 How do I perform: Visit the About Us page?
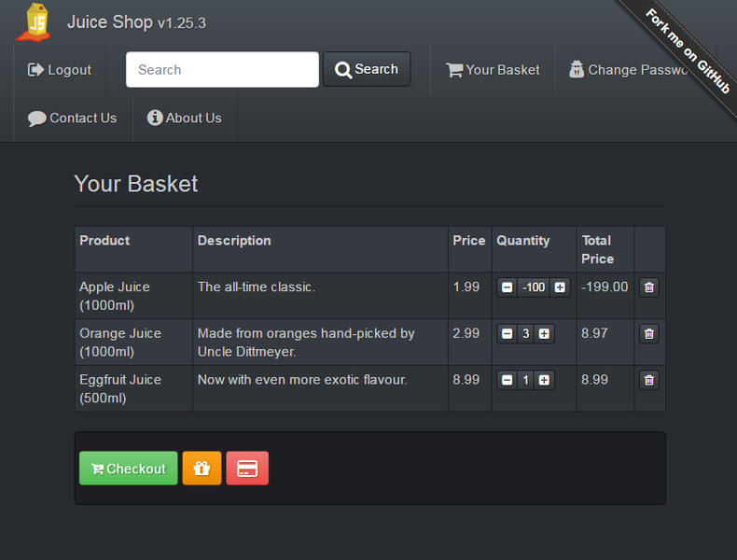tap(185, 119)
